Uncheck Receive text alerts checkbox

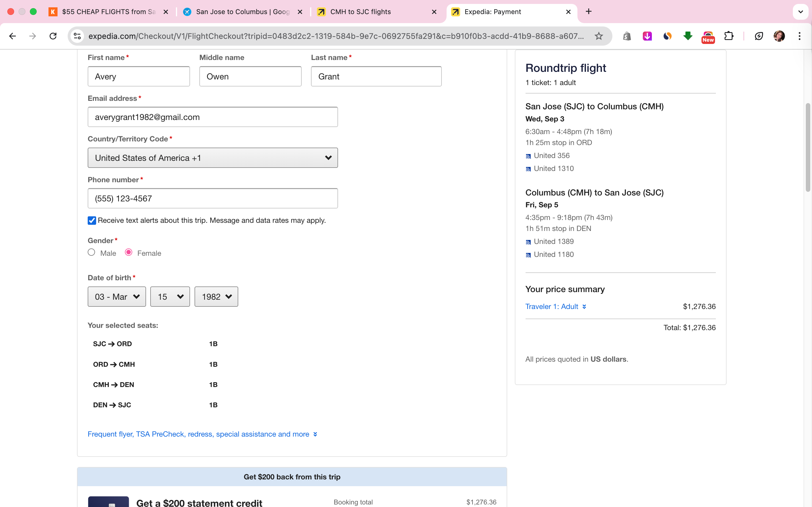(92, 220)
